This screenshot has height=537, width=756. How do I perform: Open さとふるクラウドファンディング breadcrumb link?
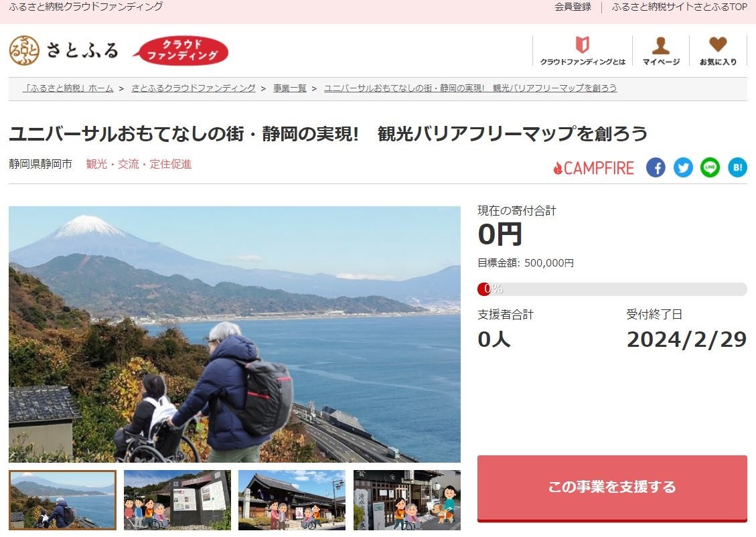(x=194, y=88)
